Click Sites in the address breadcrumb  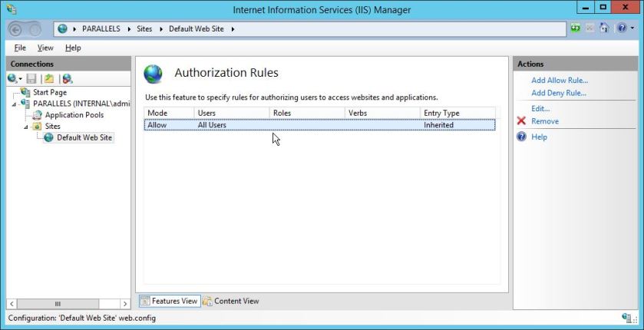144,28
